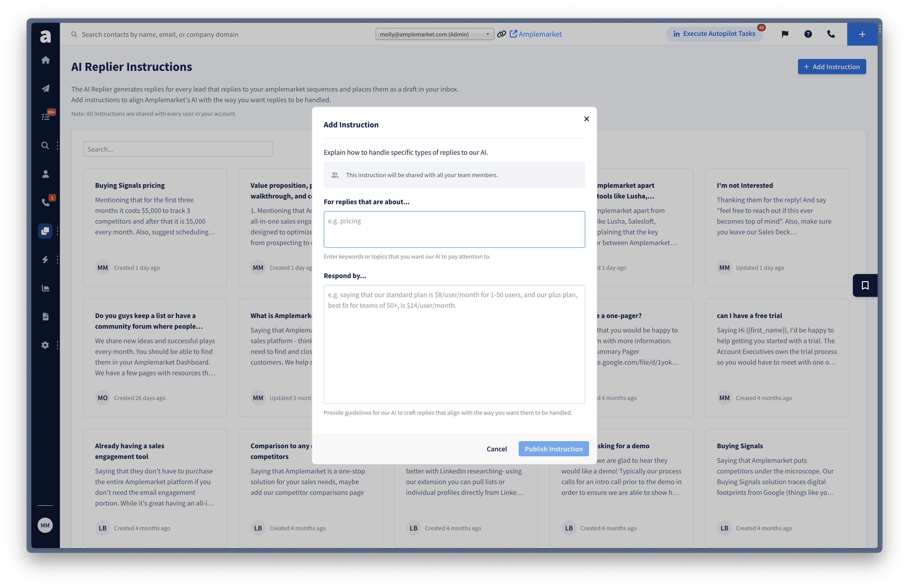Open the Comparison to competitors card
The height and width of the screenshot is (588, 909).
[x=310, y=488]
